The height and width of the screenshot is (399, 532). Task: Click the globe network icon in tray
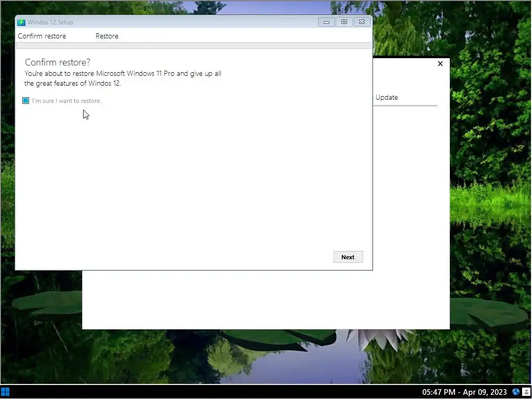pyautogui.click(x=516, y=392)
